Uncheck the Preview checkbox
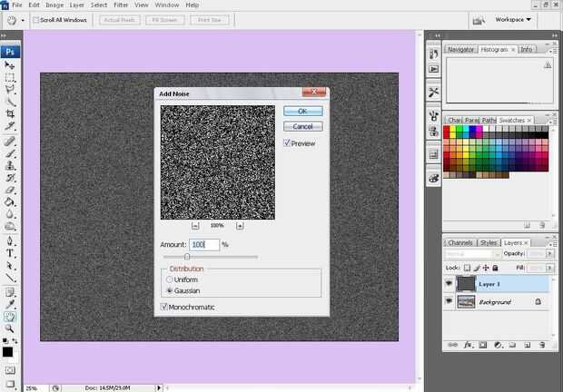Viewport: 563px width, 392px height. pos(287,142)
